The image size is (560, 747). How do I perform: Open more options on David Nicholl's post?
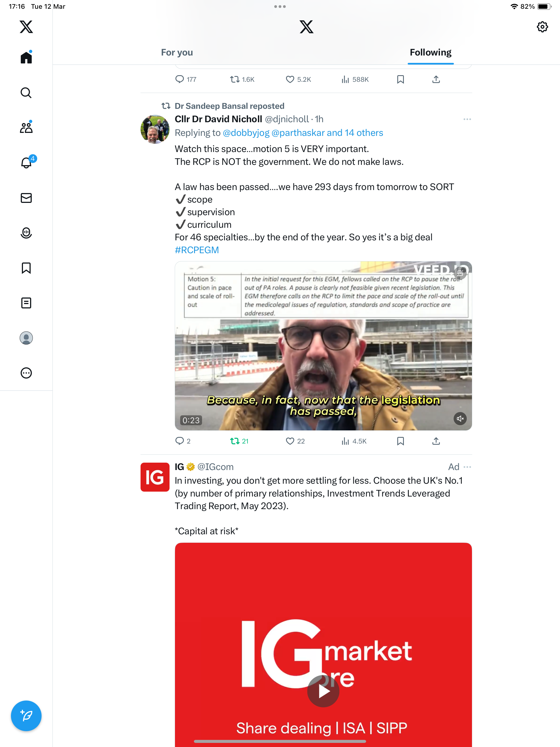[x=467, y=119]
